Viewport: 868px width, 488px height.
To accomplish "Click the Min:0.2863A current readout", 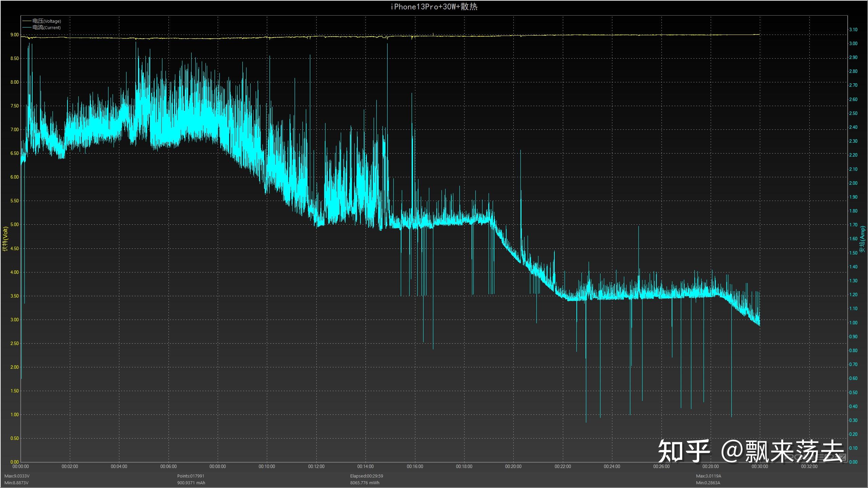I will [708, 483].
